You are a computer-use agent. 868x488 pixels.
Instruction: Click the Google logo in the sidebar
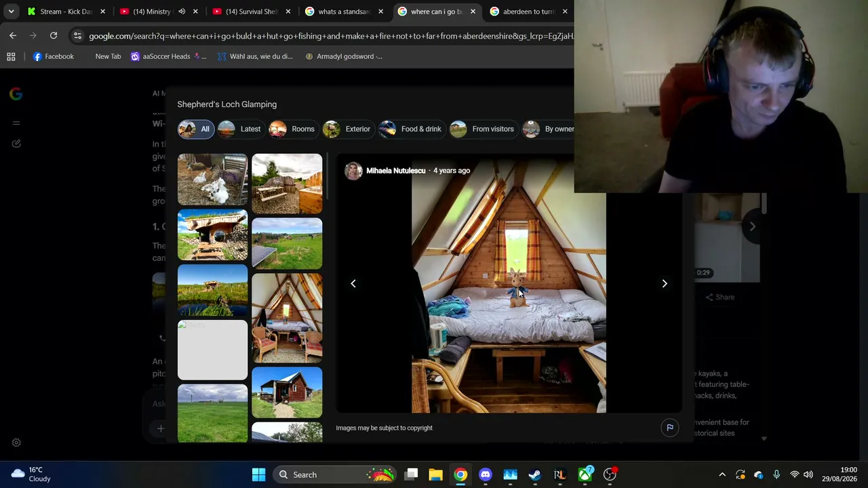(16, 94)
